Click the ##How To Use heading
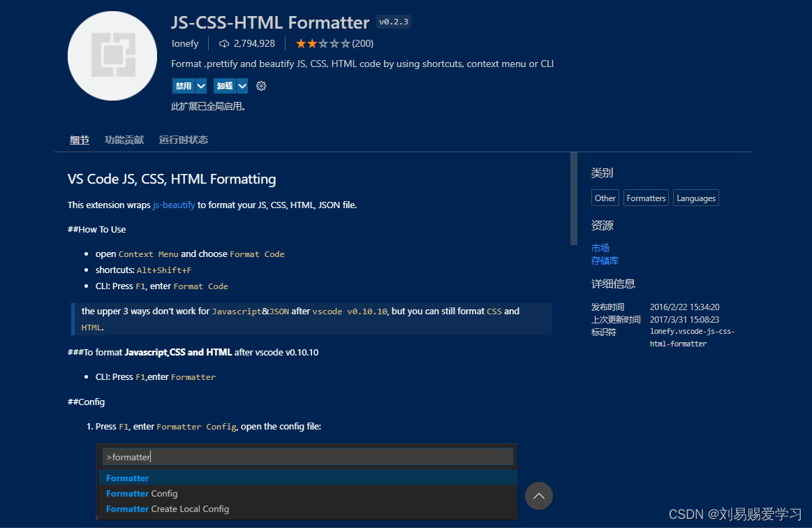Screen dimensions: 812x528 (x=96, y=230)
